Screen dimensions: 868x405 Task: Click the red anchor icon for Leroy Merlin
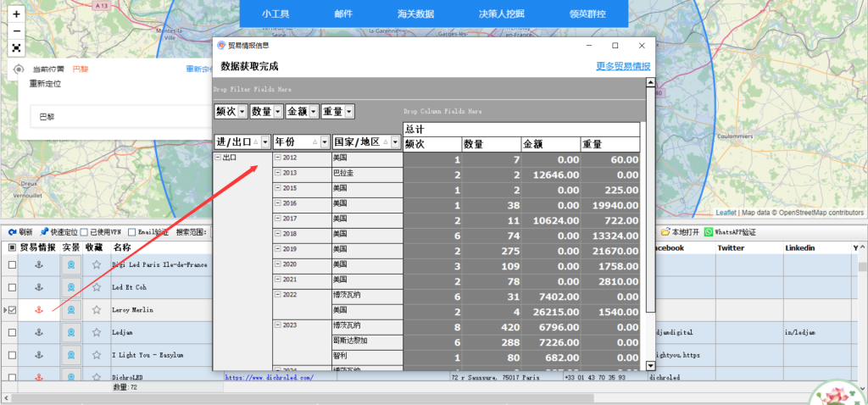point(36,311)
